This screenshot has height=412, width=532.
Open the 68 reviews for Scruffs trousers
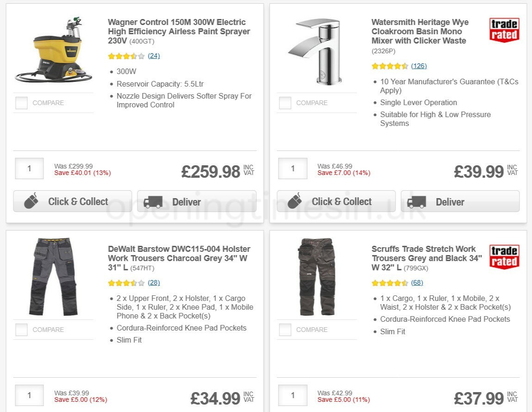coord(417,282)
